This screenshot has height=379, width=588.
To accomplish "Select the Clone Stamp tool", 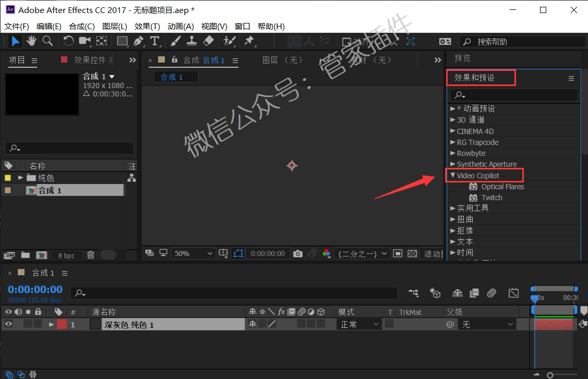I will pyautogui.click(x=191, y=41).
